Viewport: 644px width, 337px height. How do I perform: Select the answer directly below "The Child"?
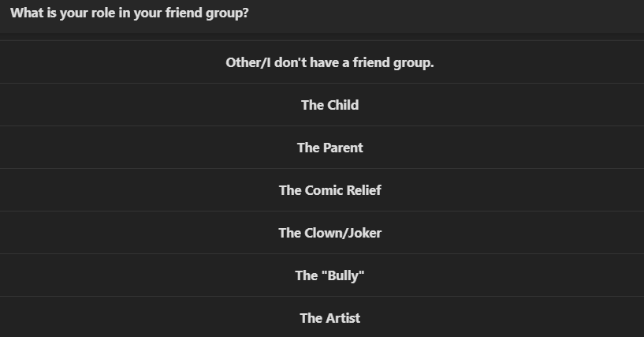click(329, 148)
